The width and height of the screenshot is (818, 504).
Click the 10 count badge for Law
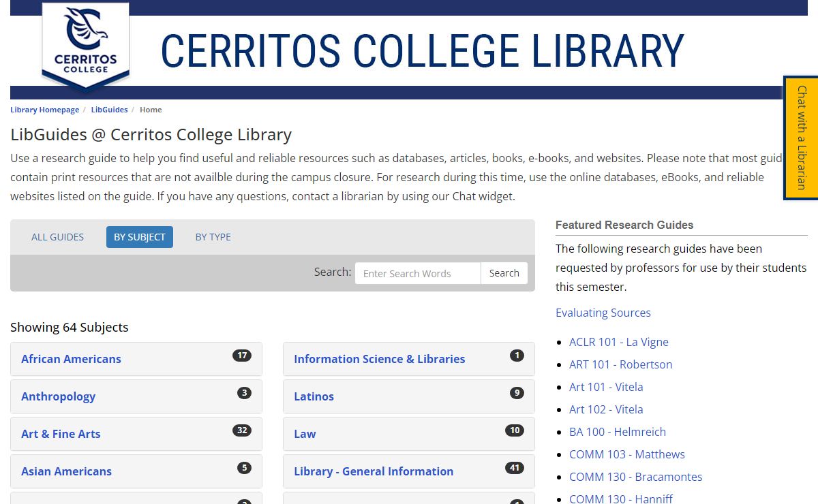click(x=515, y=430)
